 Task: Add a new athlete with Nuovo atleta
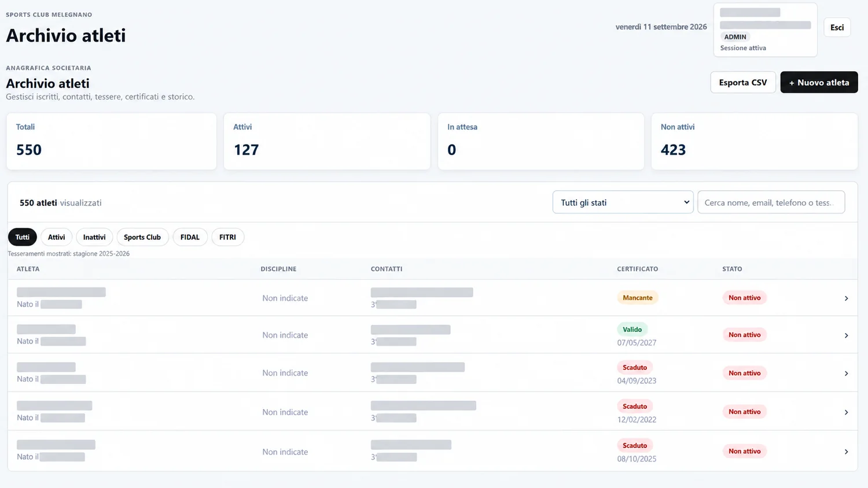pyautogui.click(x=819, y=82)
